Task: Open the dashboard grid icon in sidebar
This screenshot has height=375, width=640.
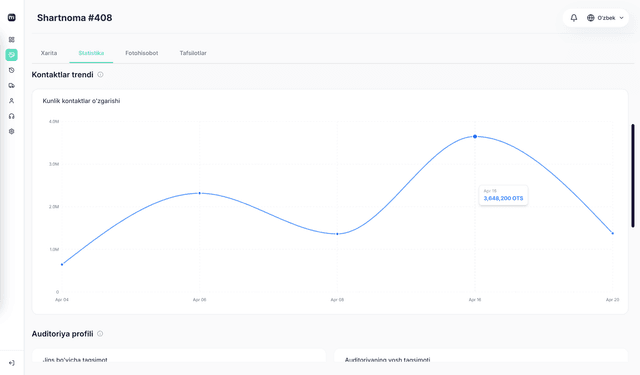Action: [x=11, y=40]
